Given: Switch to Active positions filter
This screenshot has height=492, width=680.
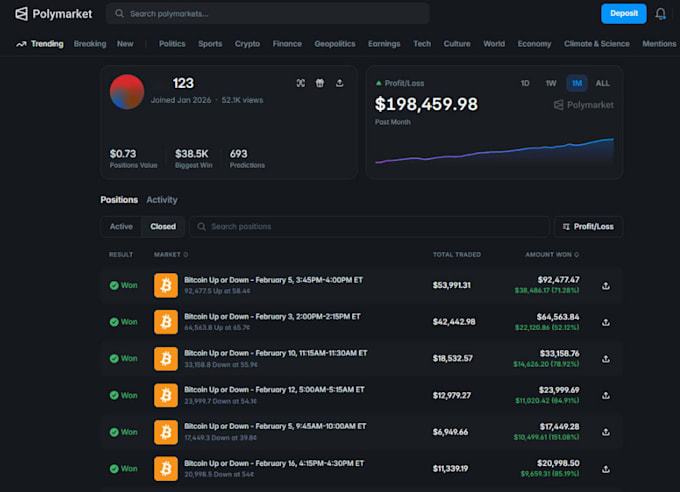Looking at the screenshot, I should [x=121, y=226].
